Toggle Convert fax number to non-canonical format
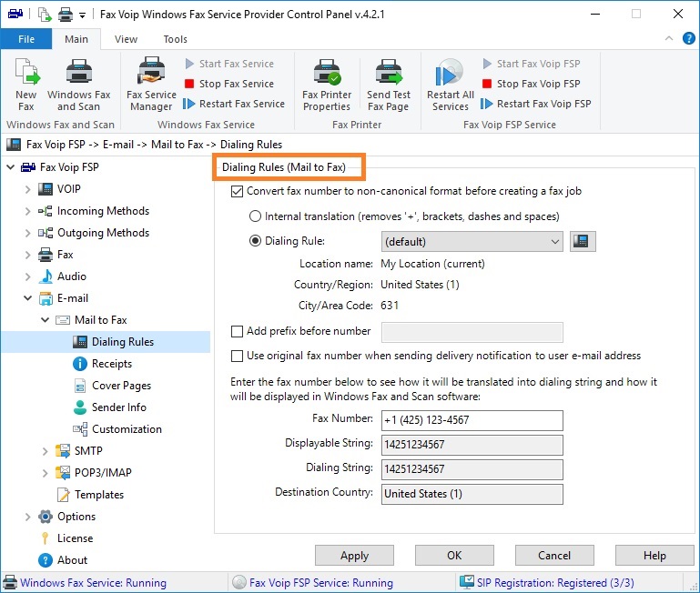The image size is (700, 593). coord(237,191)
